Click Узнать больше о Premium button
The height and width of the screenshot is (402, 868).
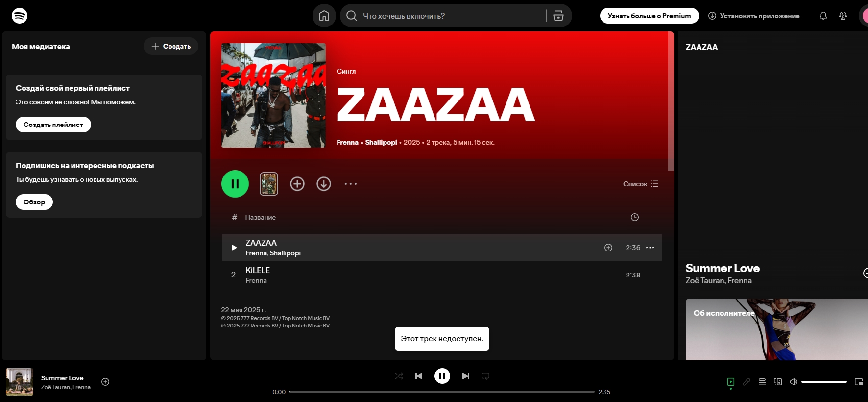[649, 16]
